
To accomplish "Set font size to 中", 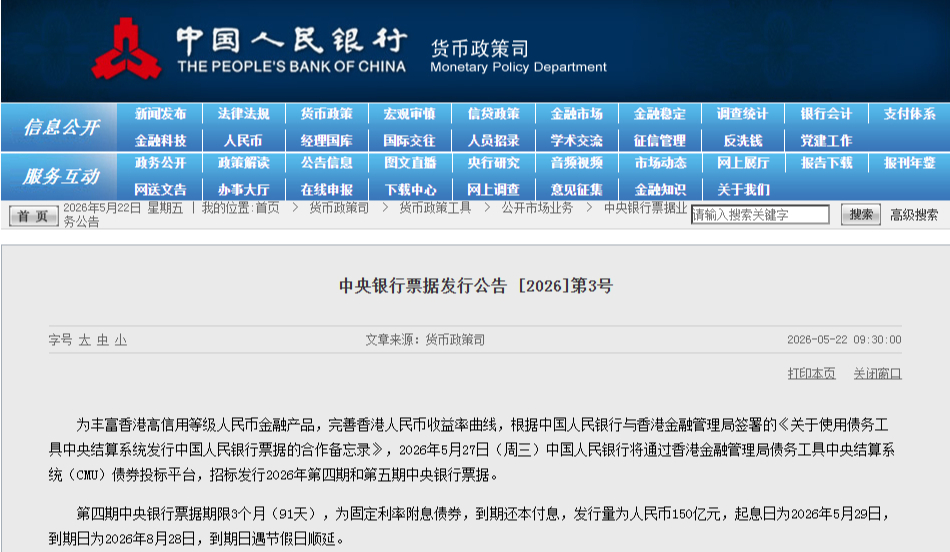I will click(x=102, y=341).
